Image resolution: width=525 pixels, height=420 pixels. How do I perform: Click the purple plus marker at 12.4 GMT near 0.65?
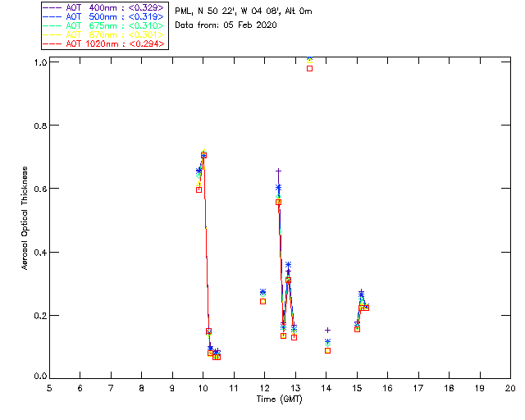(x=278, y=171)
